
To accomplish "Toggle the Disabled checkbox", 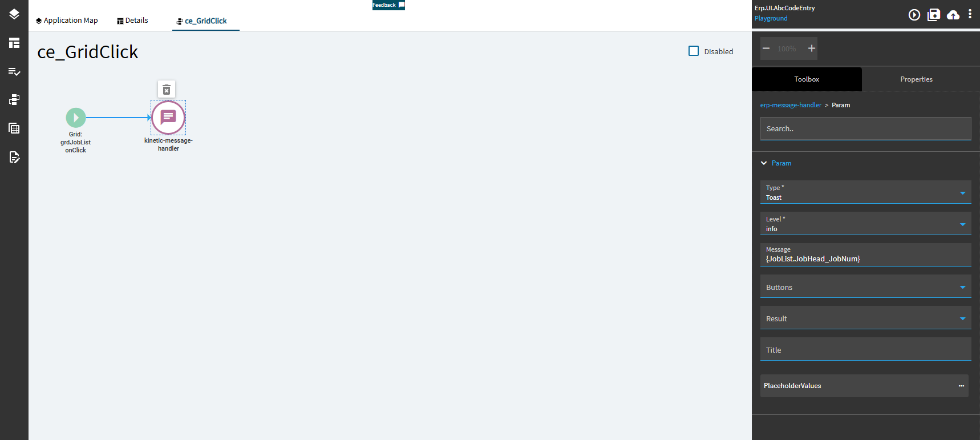I will click(x=694, y=51).
